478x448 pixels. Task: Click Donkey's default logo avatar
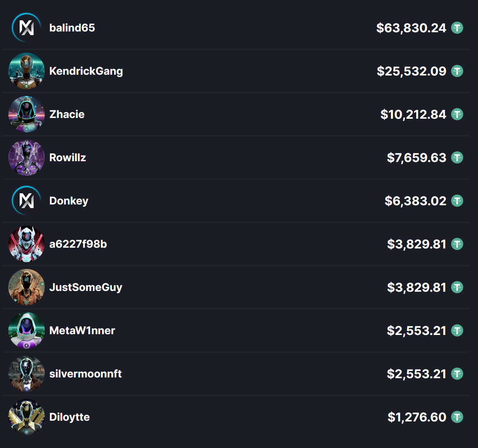(27, 201)
